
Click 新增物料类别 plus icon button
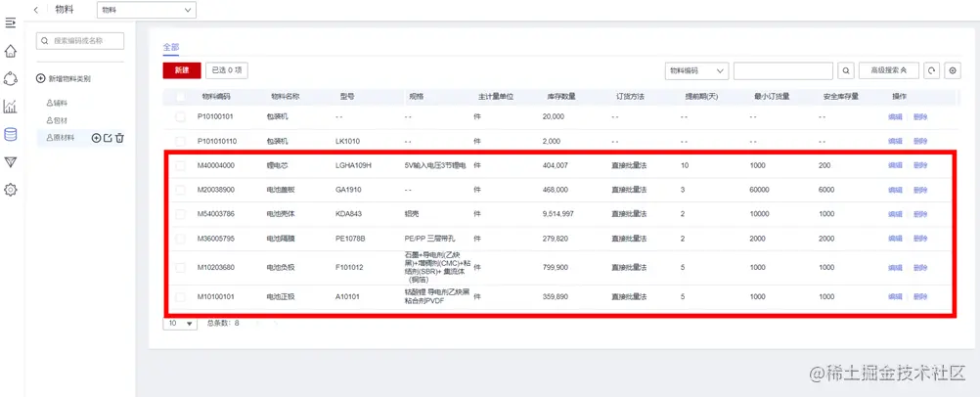41,79
